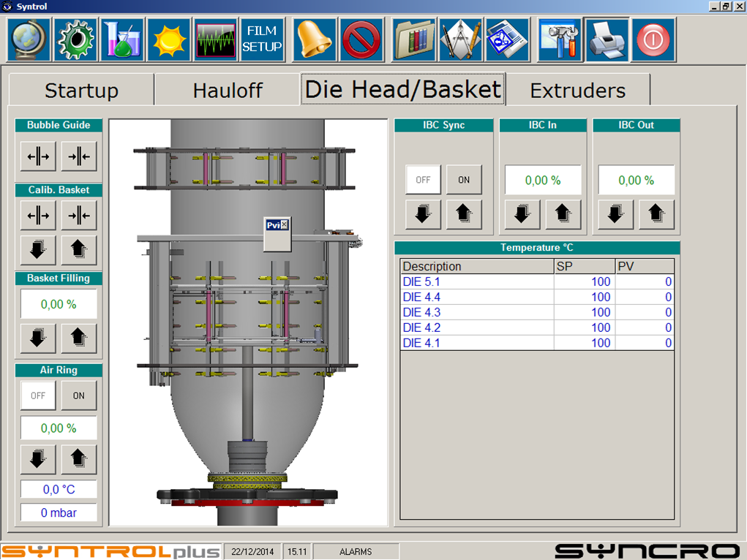
Task: Click the yellow sun icon
Action: tap(169, 39)
